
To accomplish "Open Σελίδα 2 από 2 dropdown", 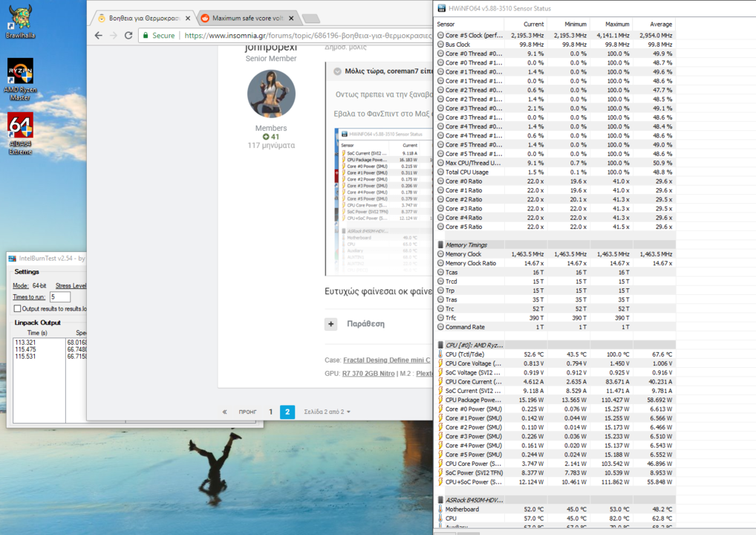I will (x=327, y=412).
